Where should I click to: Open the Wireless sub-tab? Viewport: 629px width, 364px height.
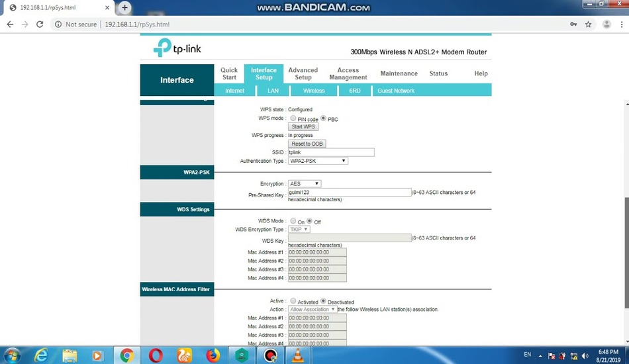coord(314,91)
